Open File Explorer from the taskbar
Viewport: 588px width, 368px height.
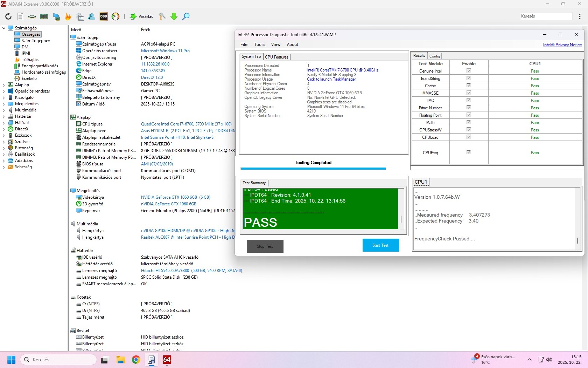pyautogui.click(x=121, y=360)
